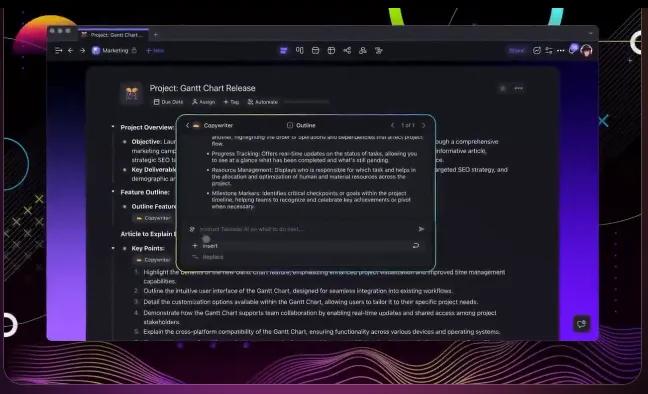This screenshot has width=648, height=394.
Task: Select list item 5 about cross-platform compatibility
Action: coord(322,332)
